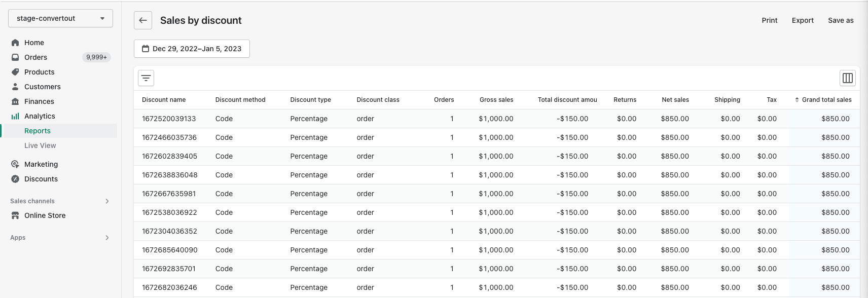The height and width of the screenshot is (298, 868).
Task: Click the Finances bank icon
Action: tap(15, 101)
